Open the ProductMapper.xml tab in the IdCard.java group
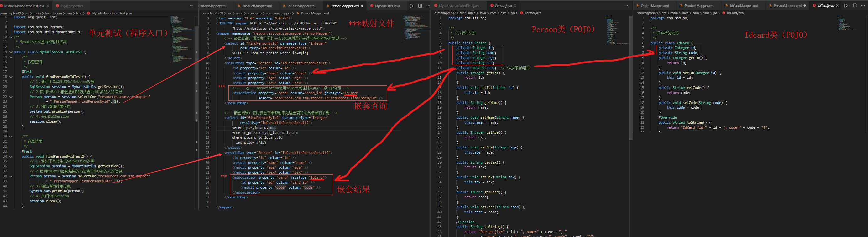Screen dimensions: 868x237 pos(699,6)
